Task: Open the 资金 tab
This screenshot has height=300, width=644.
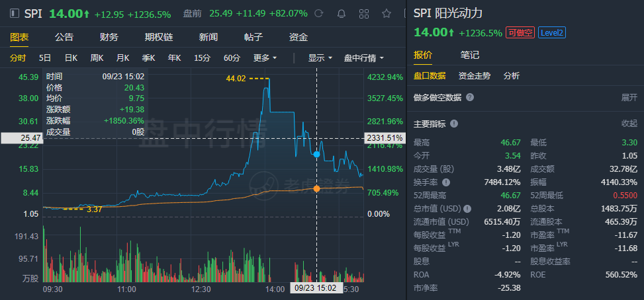Action: pos(299,37)
